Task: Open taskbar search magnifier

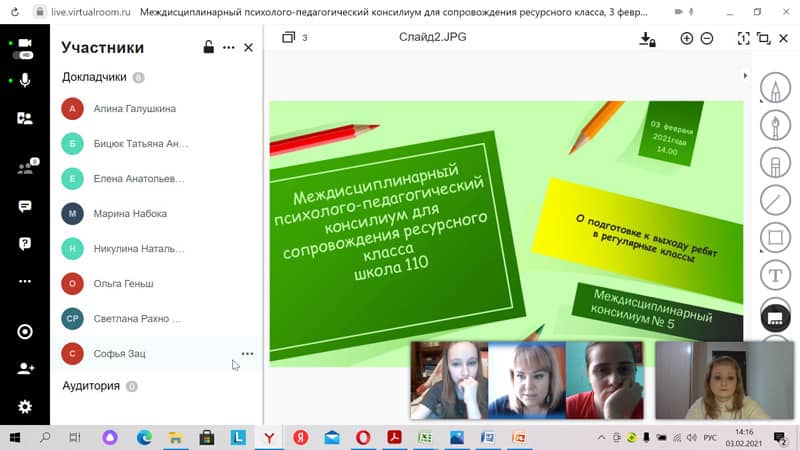Action: 45,437
